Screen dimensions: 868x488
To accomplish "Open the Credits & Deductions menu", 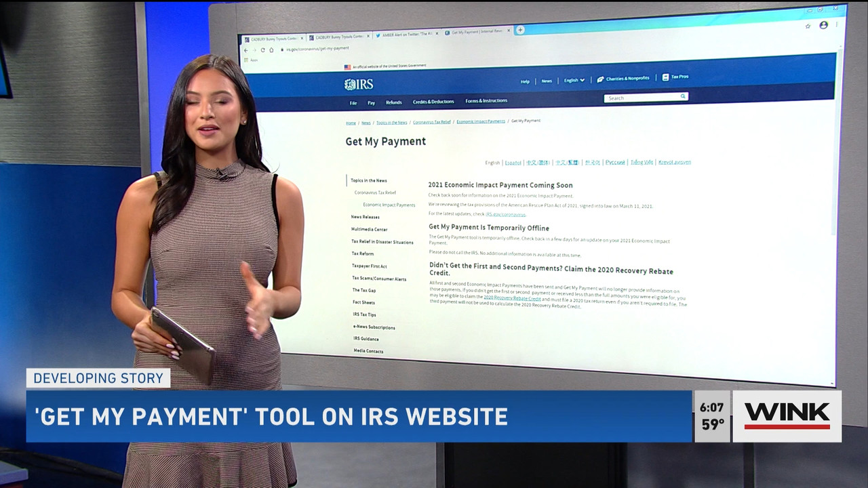I will (433, 102).
